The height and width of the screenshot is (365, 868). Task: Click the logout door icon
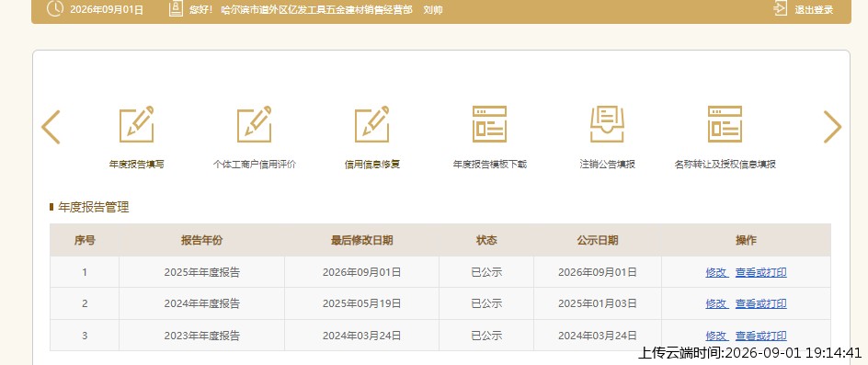781,9
